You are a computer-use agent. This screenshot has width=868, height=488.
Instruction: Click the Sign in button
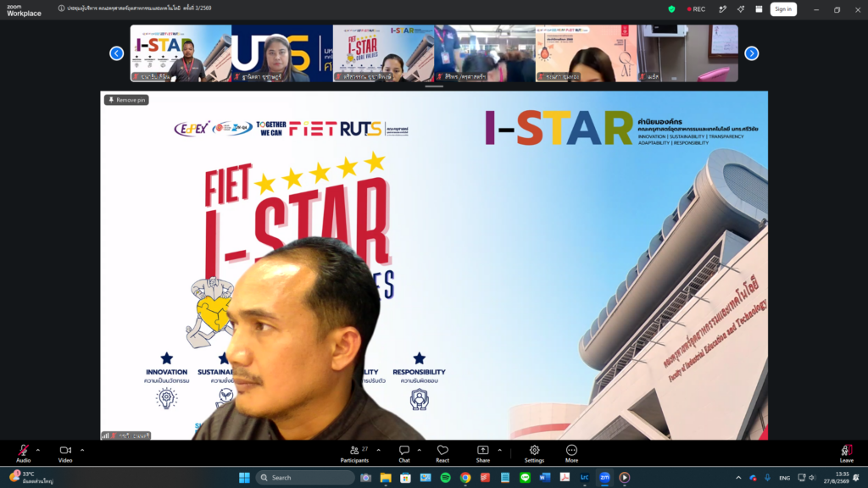click(x=783, y=8)
